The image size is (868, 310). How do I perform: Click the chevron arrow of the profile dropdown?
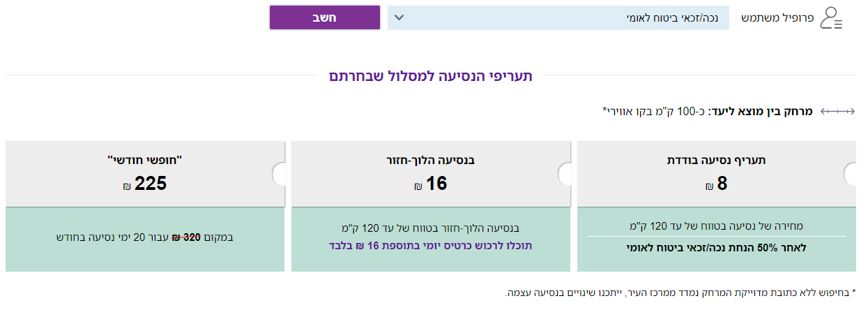point(399,17)
